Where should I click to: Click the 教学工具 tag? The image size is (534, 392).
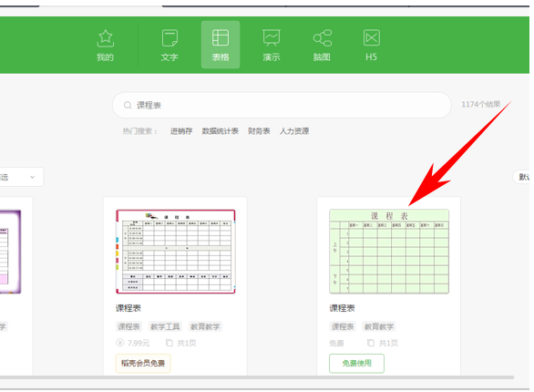pyautogui.click(x=165, y=326)
